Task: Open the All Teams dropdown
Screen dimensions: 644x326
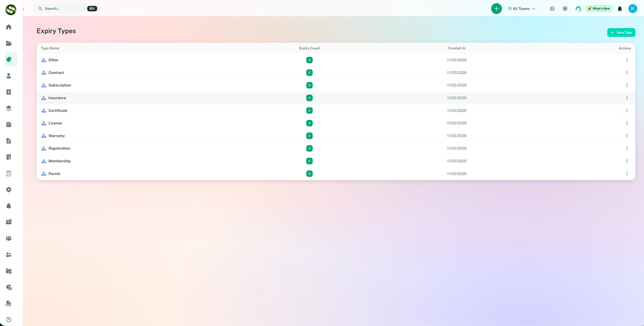Action: (521, 9)
